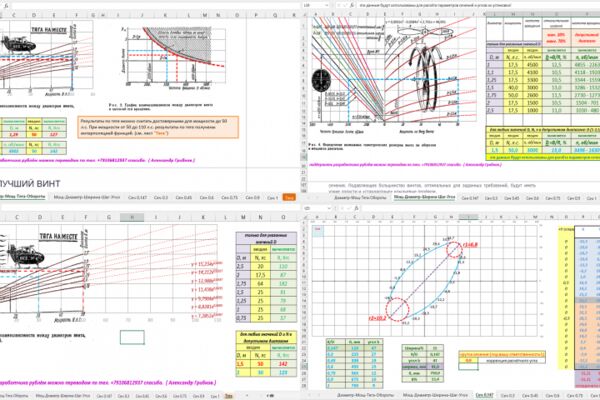The height and width of the screenshot is (400, 600).
Task: Click the confirm entry icon in bottom-right formula bar
Action: click(349, 208)
